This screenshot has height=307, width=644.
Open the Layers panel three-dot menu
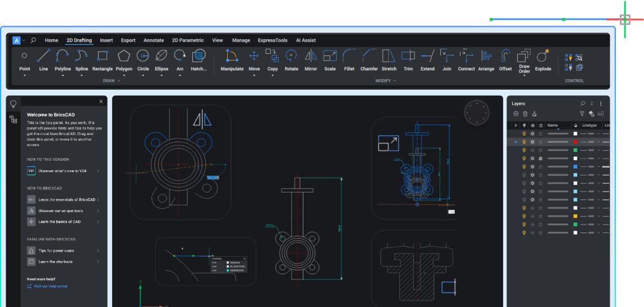coord(601,104)
